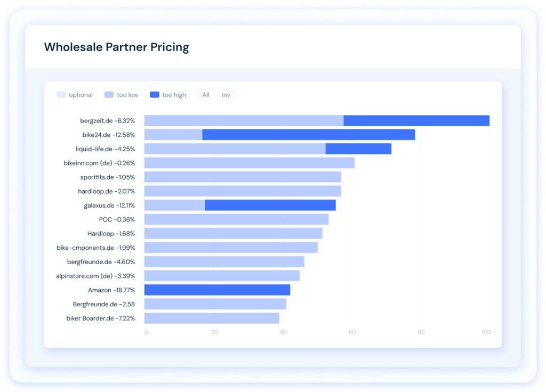Select the biker Boarder.de -7.22% label
The width and height of the screenshot is (546, 392).
101,318
